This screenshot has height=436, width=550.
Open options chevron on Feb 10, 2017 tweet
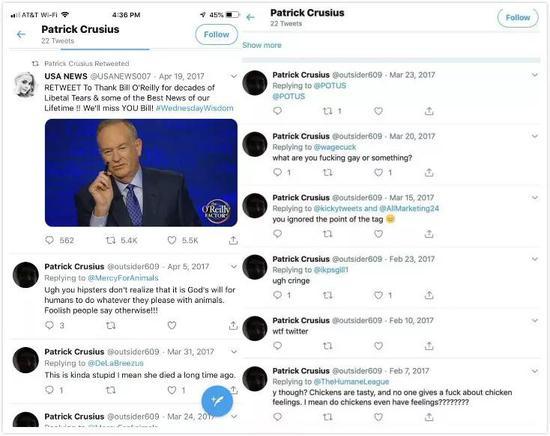pos(535,320)
